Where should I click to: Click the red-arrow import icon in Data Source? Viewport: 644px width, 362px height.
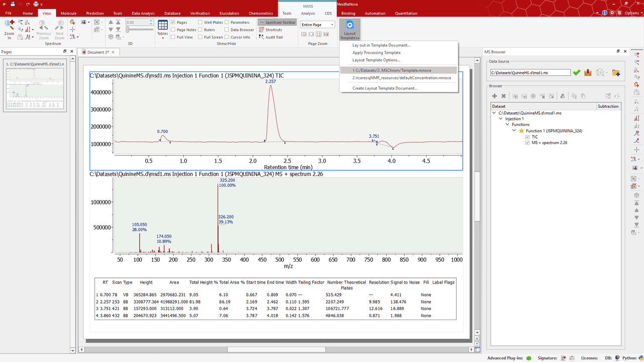tap(588, 73)
